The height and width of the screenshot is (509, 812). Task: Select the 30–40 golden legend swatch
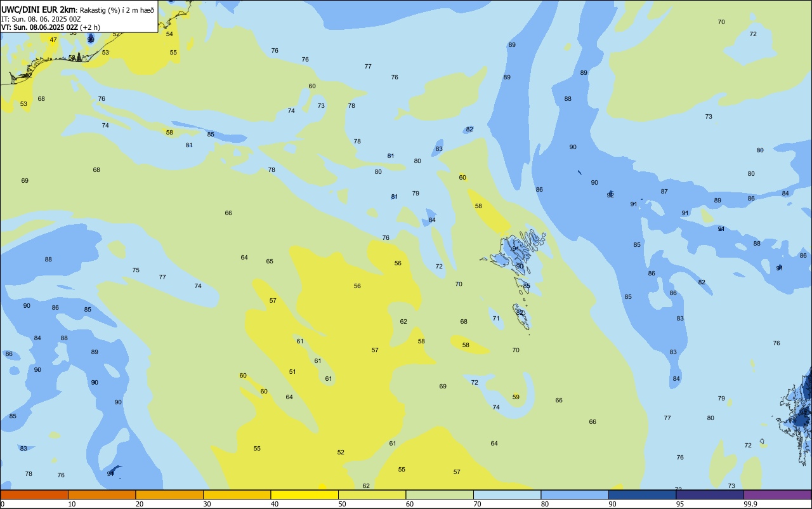[237, 494]
